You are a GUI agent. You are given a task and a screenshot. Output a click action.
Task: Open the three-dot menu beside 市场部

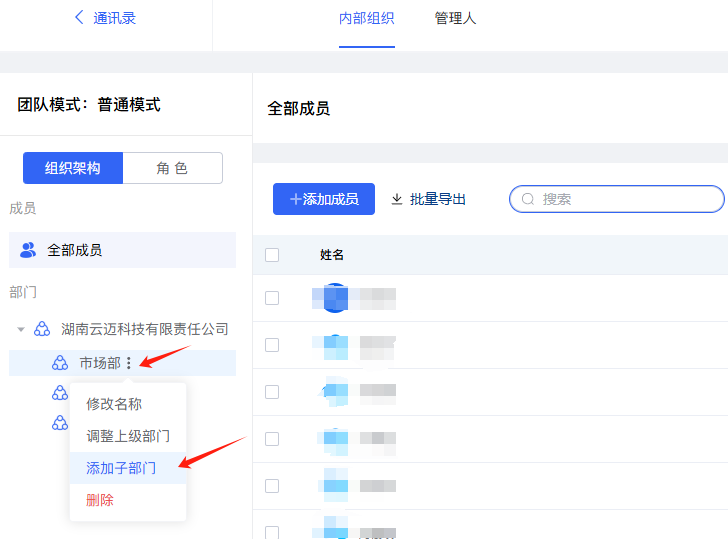click(x=129, y=363)
